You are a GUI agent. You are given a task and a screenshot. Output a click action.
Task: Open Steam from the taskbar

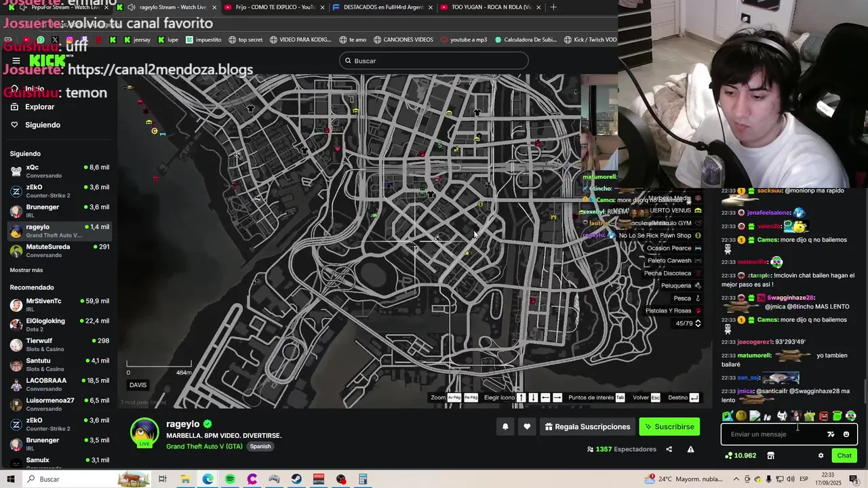tap(296, 479)
